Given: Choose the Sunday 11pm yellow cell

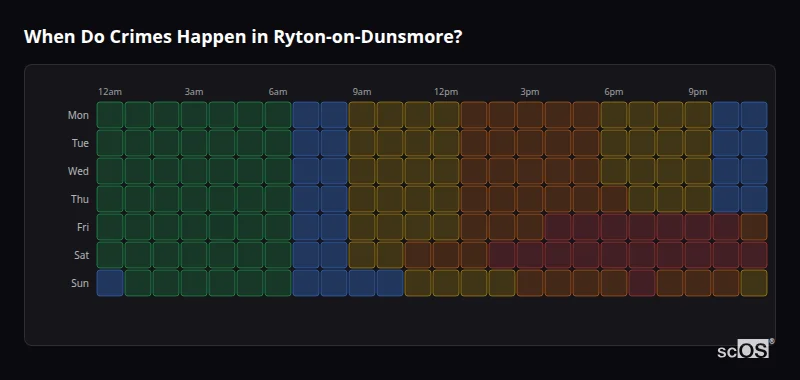Looking at the screenshot, I should pyautogui.click(x=754, y=283).
